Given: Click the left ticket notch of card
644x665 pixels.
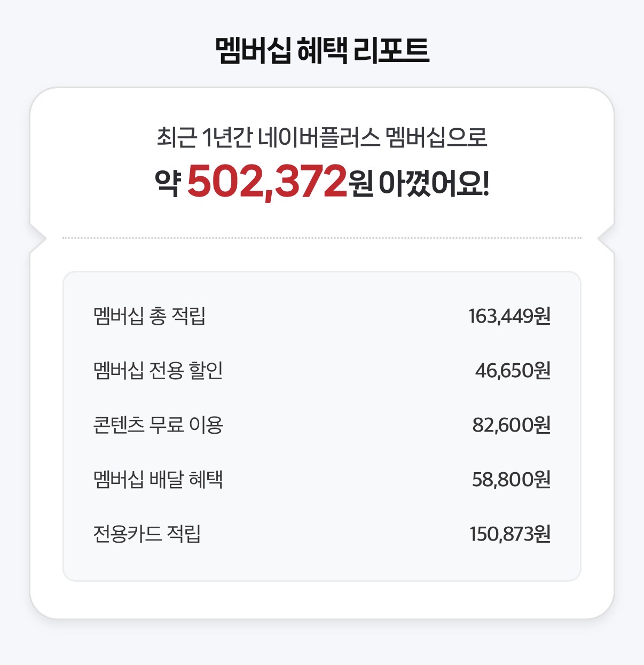Looking at the screenshot, I should (x=38, y=238).
